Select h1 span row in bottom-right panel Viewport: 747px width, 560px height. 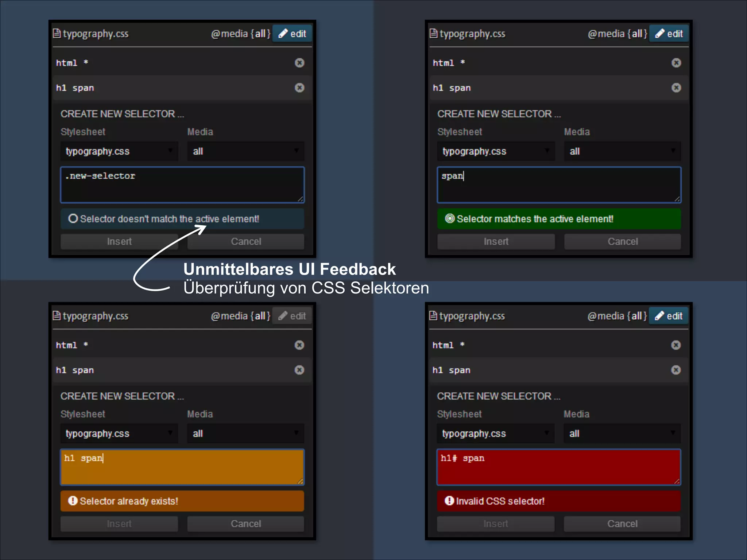click(559, 370)
